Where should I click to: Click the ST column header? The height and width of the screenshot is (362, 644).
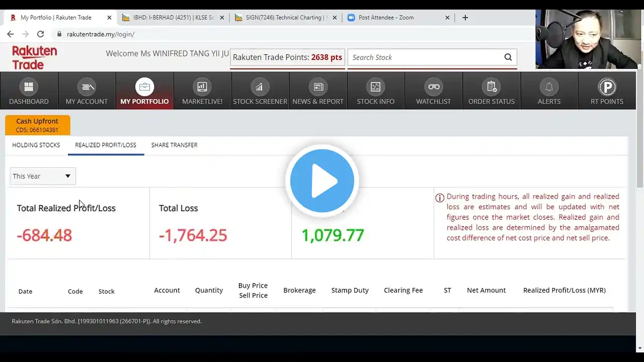447,290
